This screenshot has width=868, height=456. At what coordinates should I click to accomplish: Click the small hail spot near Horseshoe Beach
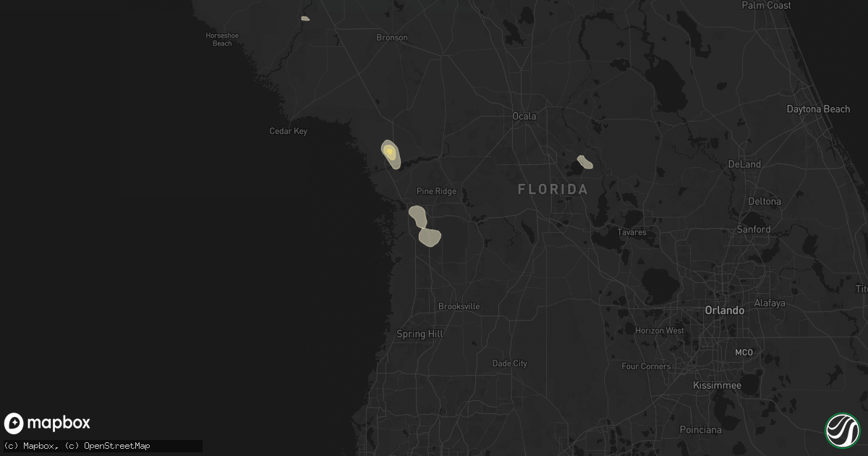click(x=305, y=18)
